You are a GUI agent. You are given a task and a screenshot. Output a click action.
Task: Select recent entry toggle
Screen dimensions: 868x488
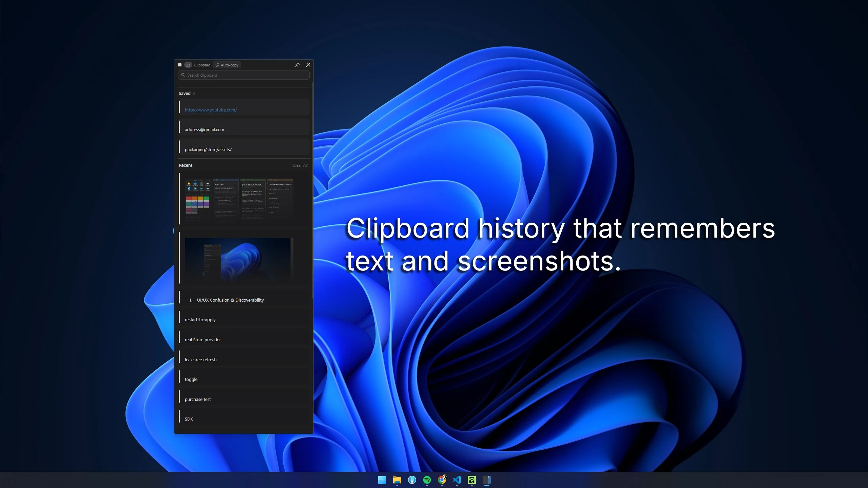244,377
